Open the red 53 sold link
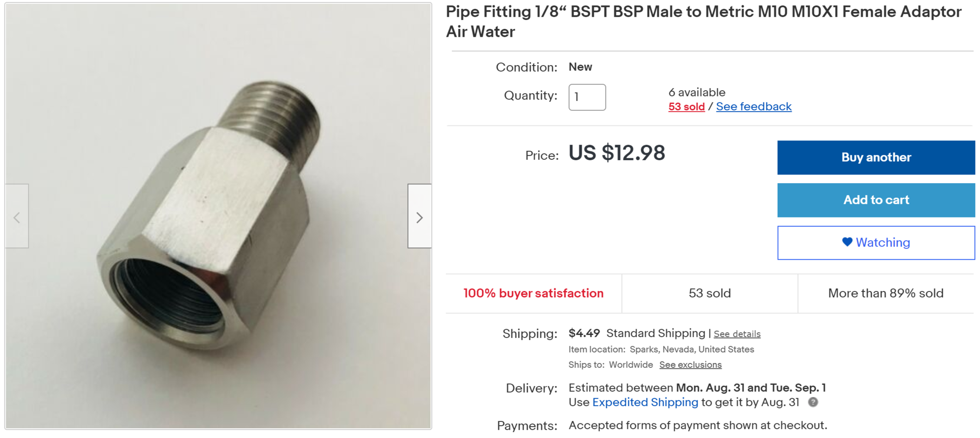980x438 pixels. (686, 107)
